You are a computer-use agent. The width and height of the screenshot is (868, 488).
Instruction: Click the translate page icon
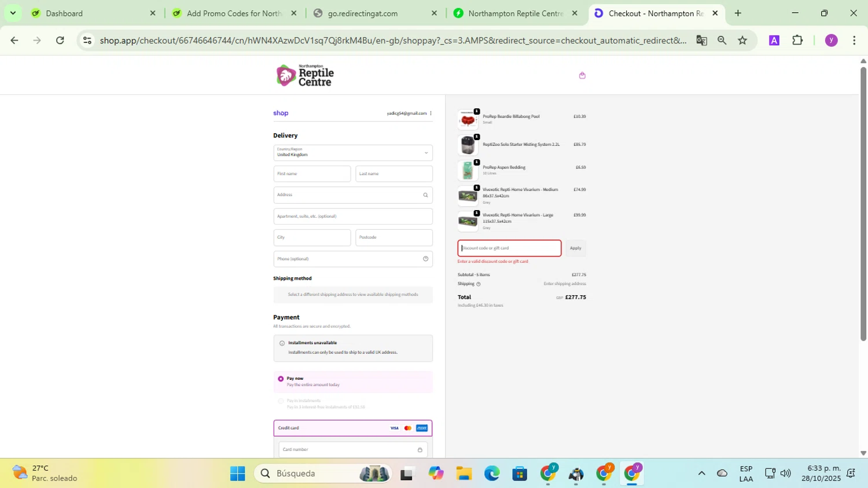701,41
